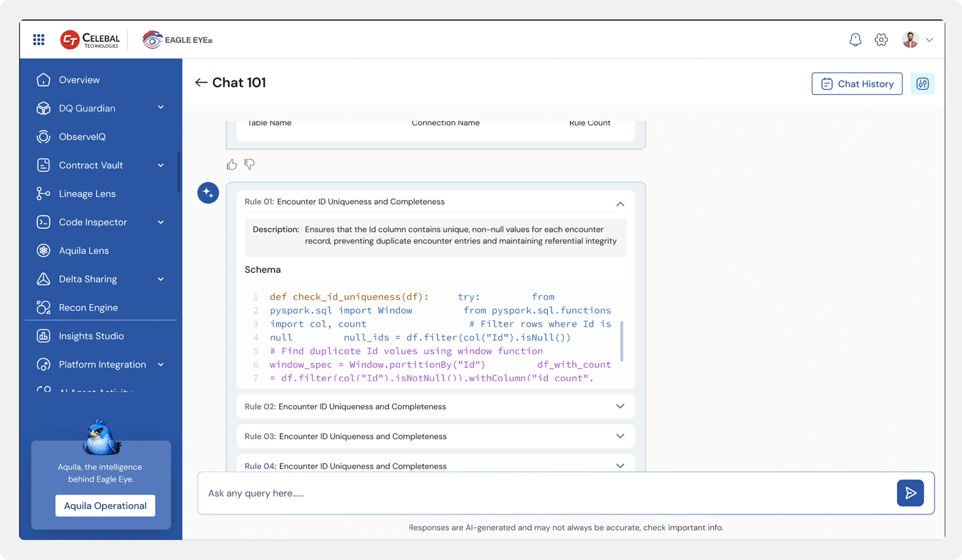Click the Table Name column header
This screenshot has height=560, width=962.
pyautogui.click(x=270, y=123)
